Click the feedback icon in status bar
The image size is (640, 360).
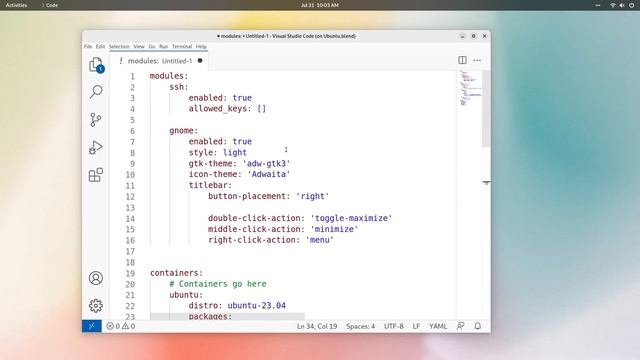[460, 326]
